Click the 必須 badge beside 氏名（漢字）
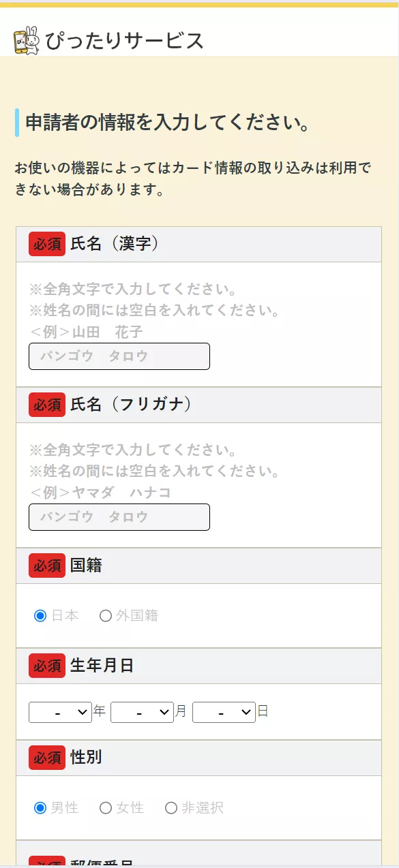The width and height of the screenshot is (399, 868). click(x=46, y=244)
